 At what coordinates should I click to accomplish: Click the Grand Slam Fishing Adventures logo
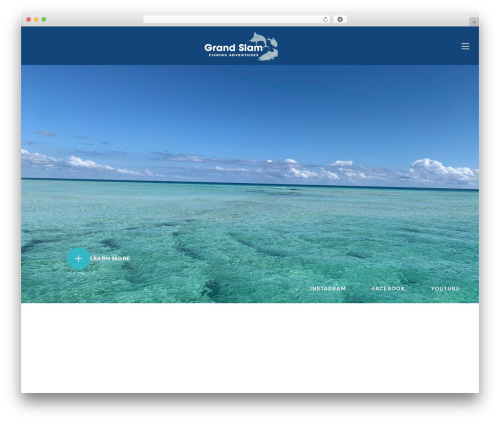tap(241, 47)
